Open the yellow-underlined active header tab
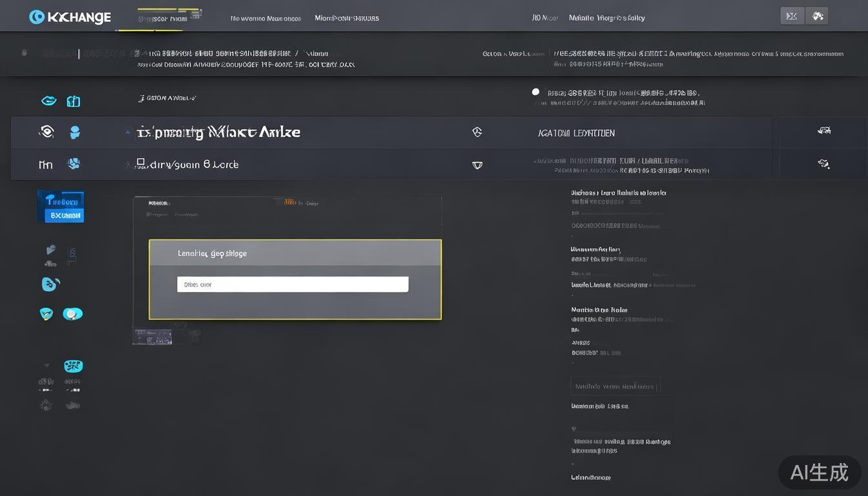The width and height of the screenshot is (868, 496). coord(161,19)
